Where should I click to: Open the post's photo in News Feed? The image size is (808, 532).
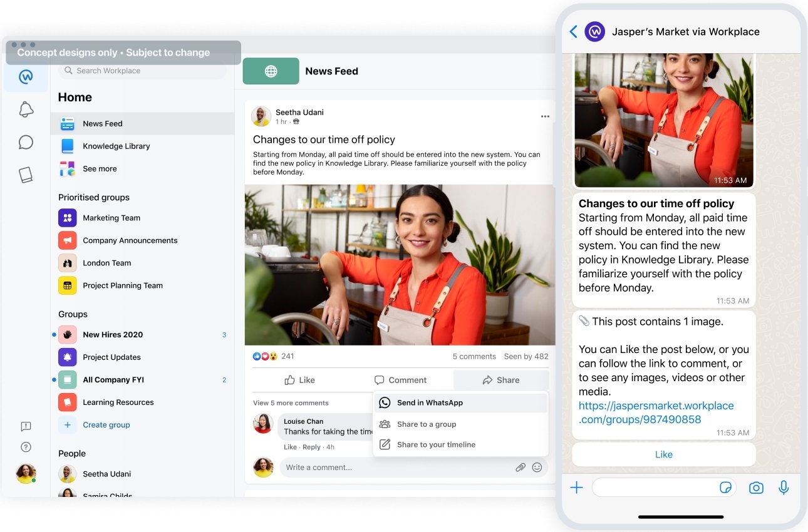(x=400, y=265)
